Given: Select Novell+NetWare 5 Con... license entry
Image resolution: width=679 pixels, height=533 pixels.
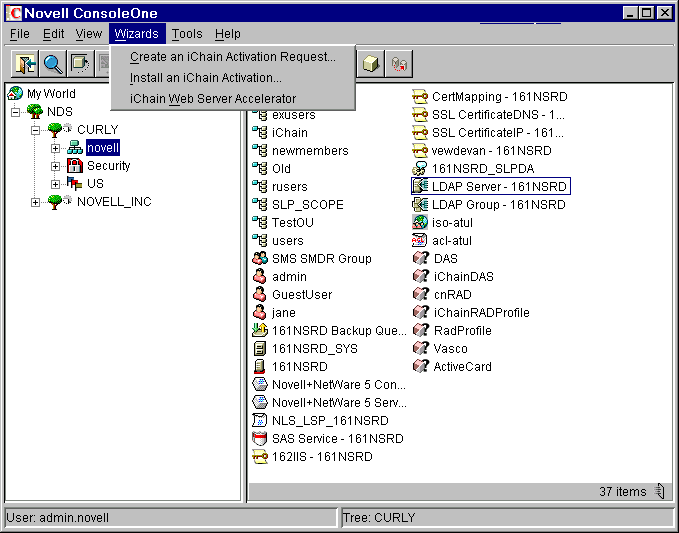Looking at the screenshot, I should 339,384.
